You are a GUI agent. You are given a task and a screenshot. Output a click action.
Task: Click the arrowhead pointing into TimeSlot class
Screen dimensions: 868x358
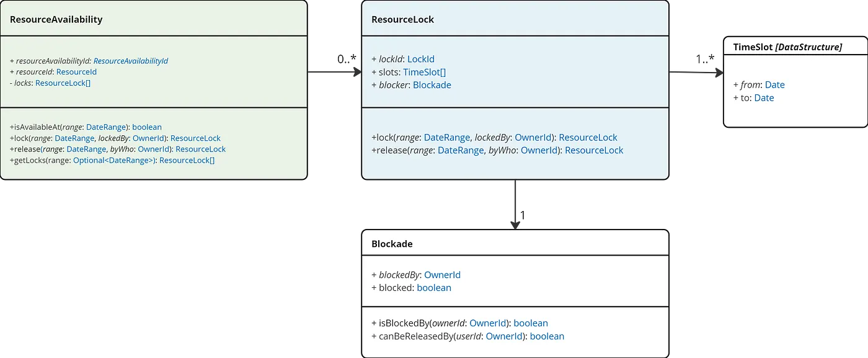(x=718, y=73)
